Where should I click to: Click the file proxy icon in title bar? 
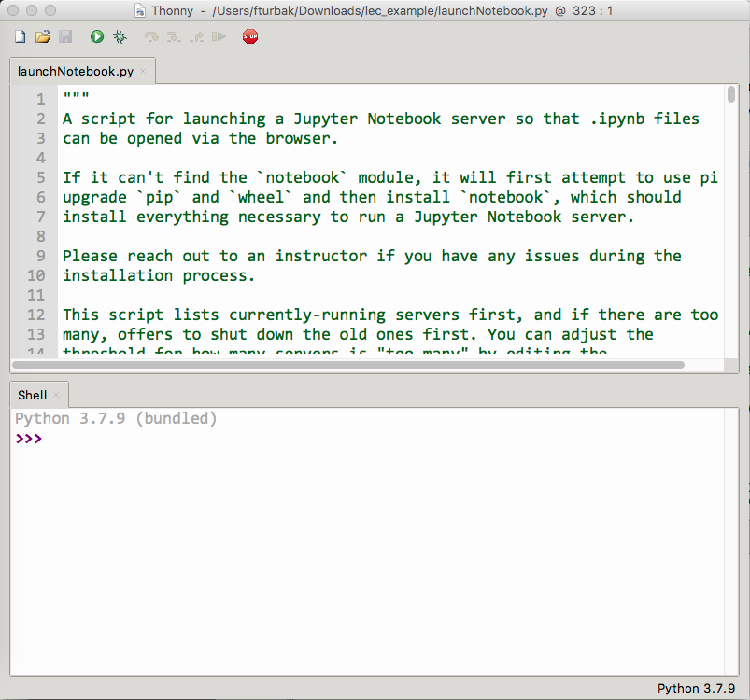pos(139,11)
